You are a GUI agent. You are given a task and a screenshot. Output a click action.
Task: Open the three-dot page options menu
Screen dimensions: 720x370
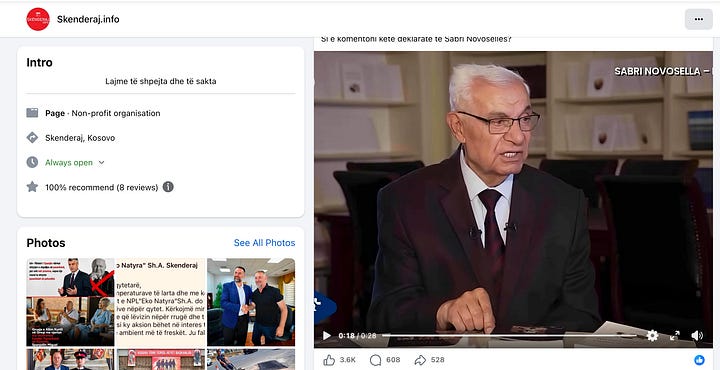coord(698,19)
